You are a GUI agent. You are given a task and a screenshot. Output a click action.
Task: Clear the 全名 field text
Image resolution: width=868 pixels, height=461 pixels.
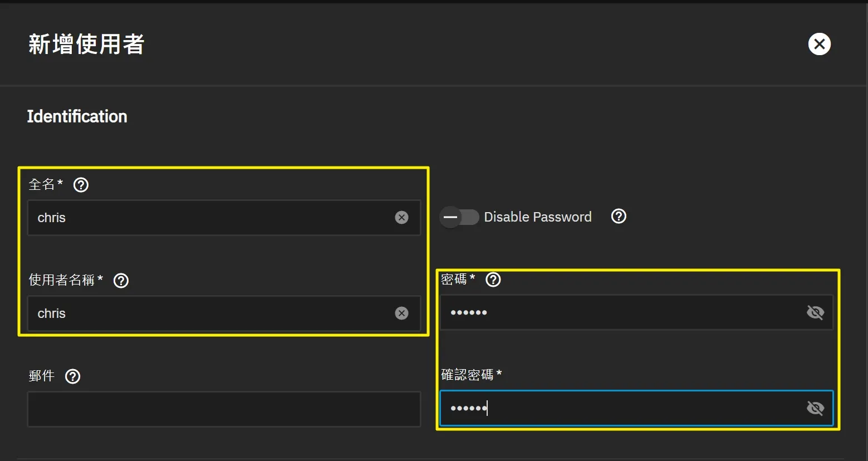point(401,218)
